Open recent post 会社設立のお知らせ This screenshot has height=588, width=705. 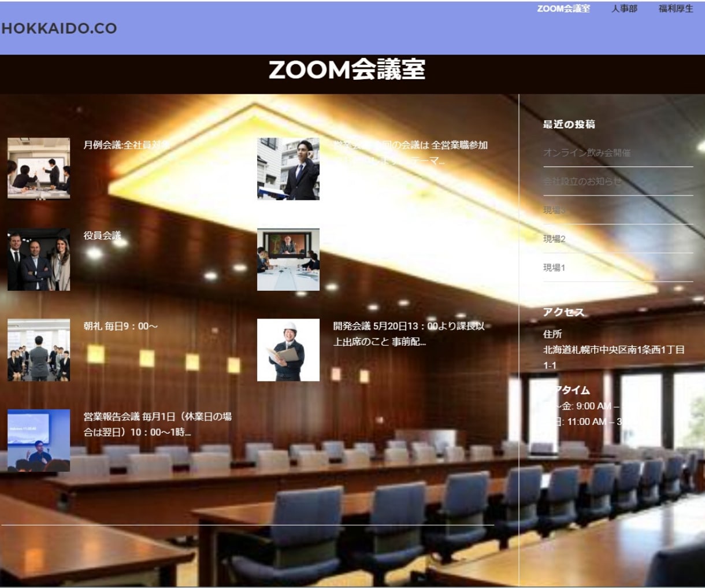[582, 182]
